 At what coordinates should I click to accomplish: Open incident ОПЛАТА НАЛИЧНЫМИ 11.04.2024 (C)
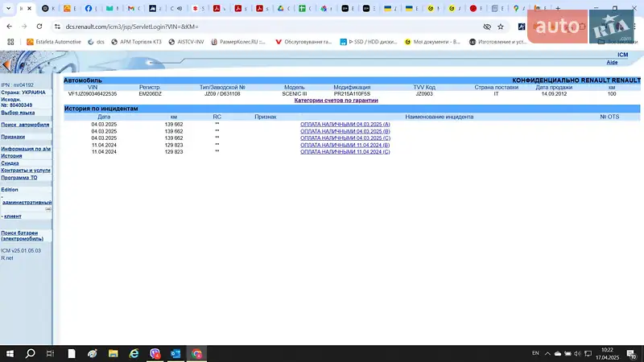pyautogui.click(x=345, y=151)
